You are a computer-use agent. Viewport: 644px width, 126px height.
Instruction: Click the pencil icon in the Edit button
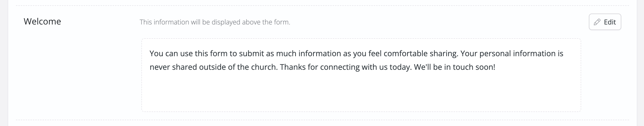click(597, 22)
